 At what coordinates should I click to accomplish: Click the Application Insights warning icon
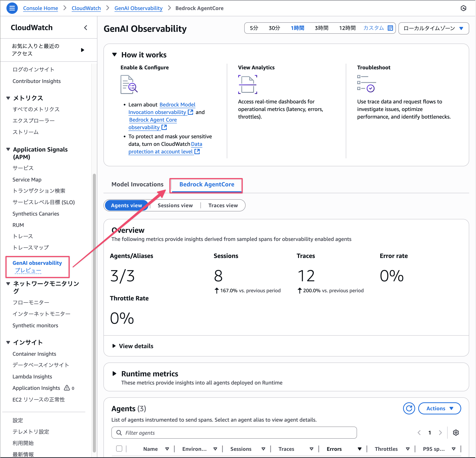coord(67,388)
